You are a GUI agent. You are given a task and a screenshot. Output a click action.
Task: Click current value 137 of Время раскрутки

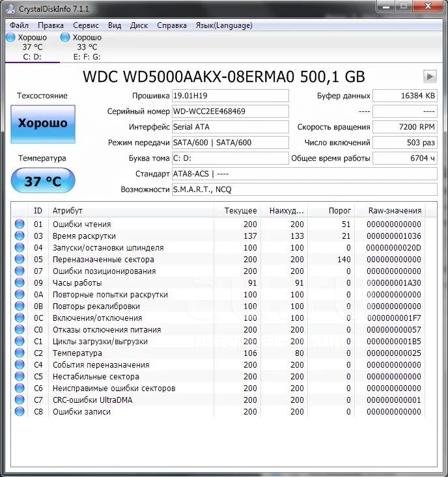tap(250, 236)
